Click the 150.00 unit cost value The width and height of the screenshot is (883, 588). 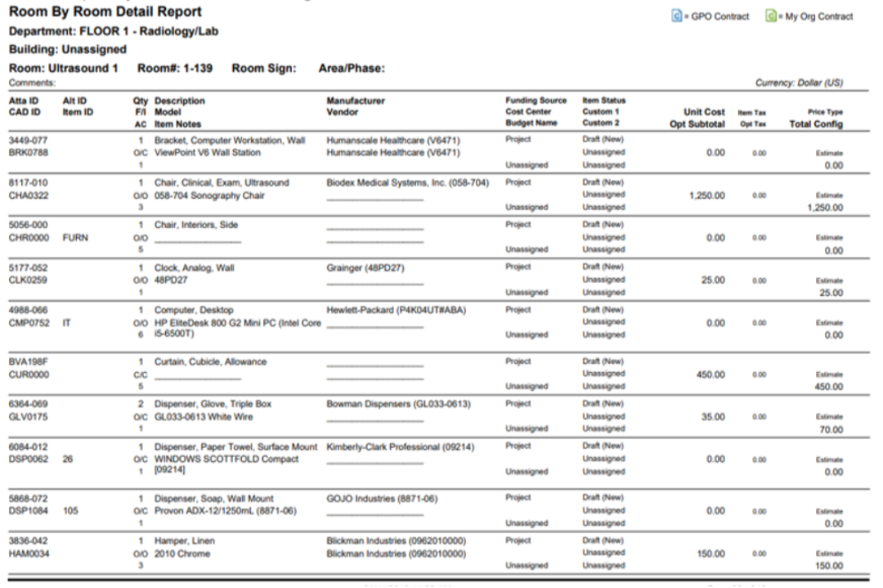click(710, 554)
